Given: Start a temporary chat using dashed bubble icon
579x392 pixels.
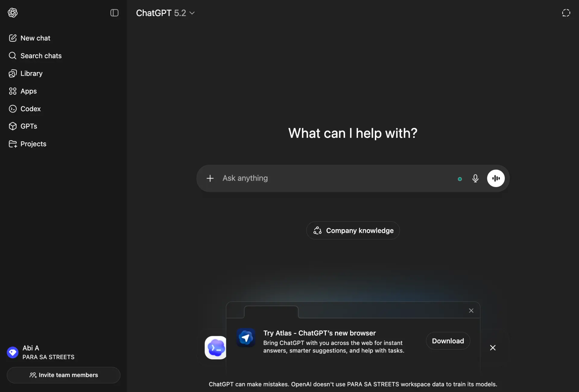Looking at the screenshot, I should (566, 13).
